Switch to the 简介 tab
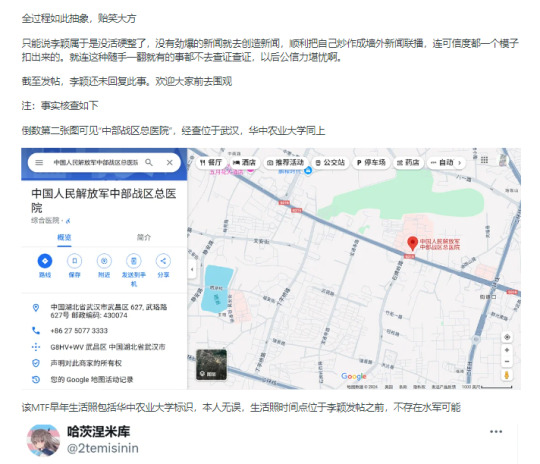Screen dimensions: 540x464 point(144,237)
